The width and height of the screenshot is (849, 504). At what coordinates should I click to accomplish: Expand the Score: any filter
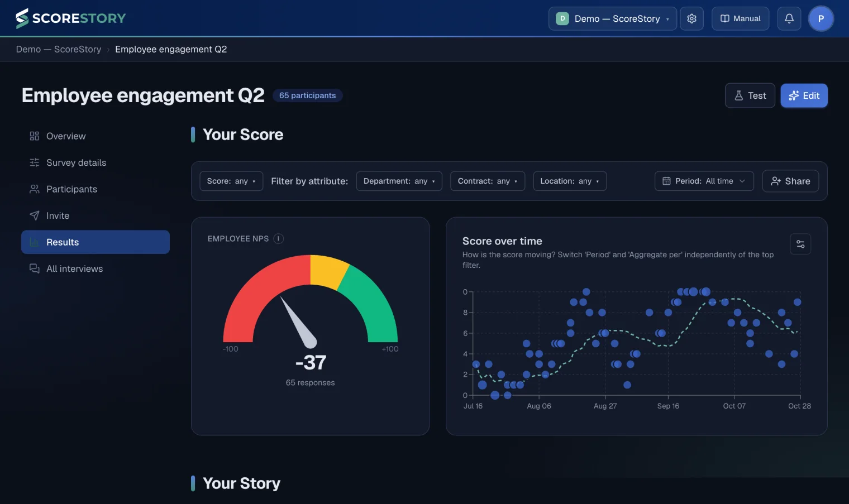click(231, 181)
